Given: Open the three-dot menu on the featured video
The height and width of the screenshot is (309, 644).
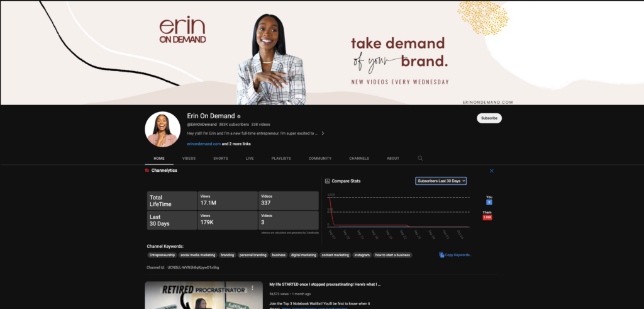Looking at the screenshot, I should point(252,288).
